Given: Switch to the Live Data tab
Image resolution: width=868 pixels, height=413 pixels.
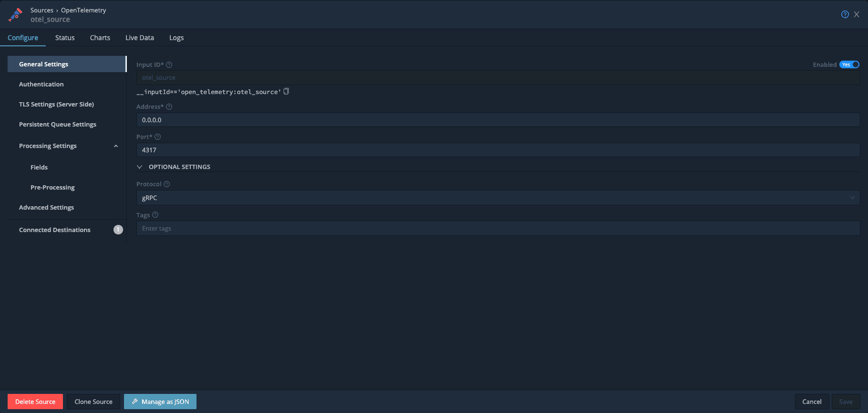Looking at the screenshot, I should point(140,38).
